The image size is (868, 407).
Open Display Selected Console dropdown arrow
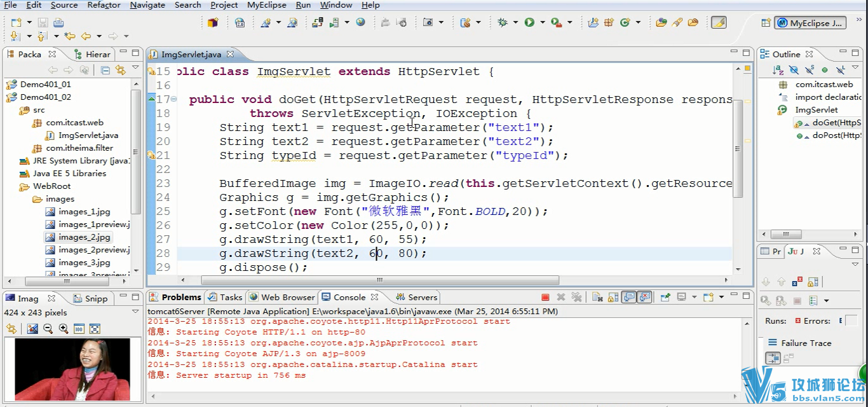click(x=694, y=297)
